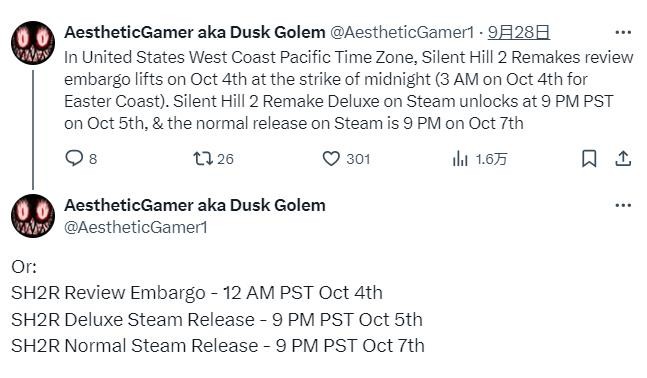Retweet the post with 26 reposts
Screen dimensions: 647x378
pyautogui.click(x=203, y=158)
